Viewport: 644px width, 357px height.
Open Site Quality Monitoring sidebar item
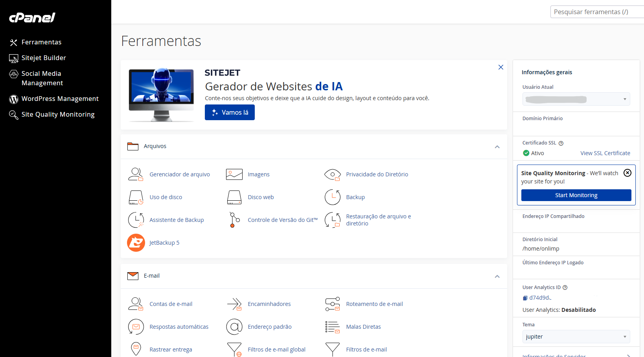(x=52, y=114)
